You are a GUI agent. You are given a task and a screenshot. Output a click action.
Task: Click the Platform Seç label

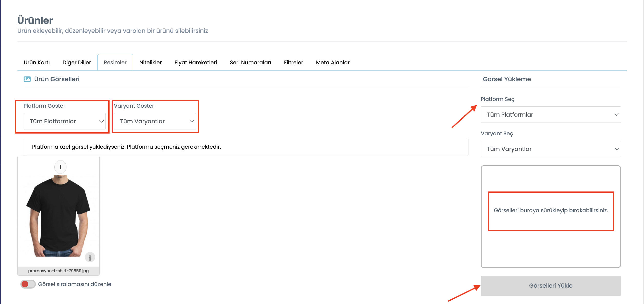click(x=497, y=99)
